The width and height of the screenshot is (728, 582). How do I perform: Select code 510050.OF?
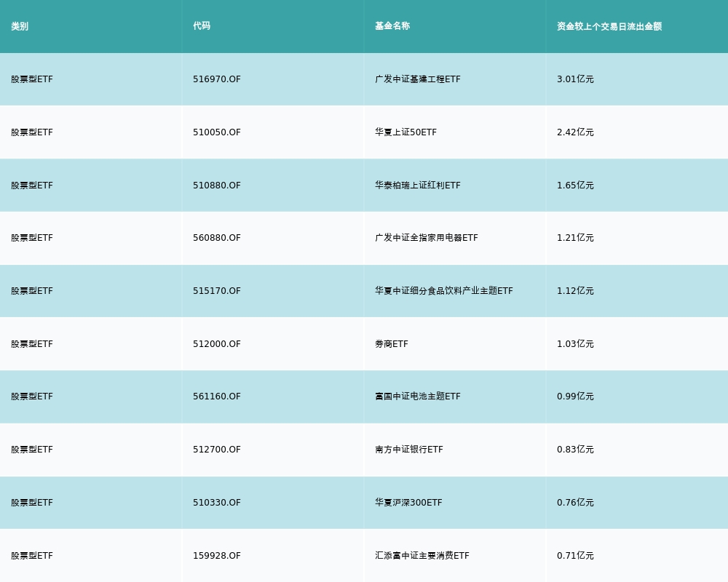pyautogui.click(x=217, y=132)
